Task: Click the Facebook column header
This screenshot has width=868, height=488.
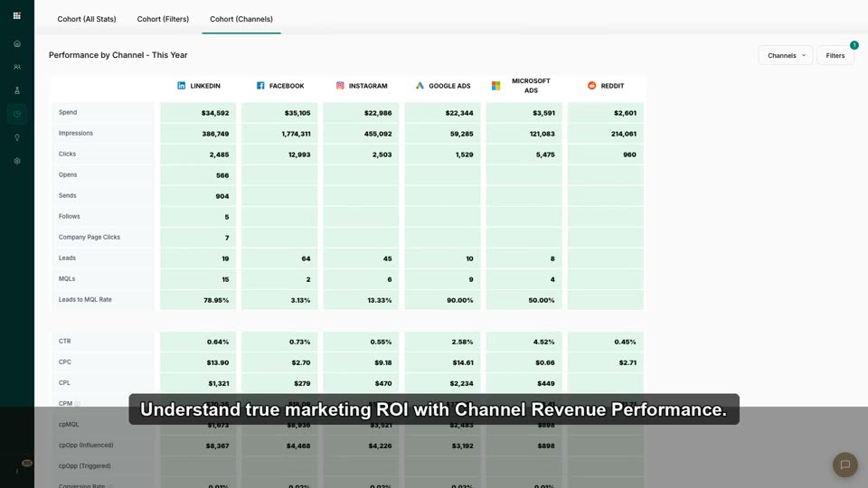Action: click(x=280, y=86)
